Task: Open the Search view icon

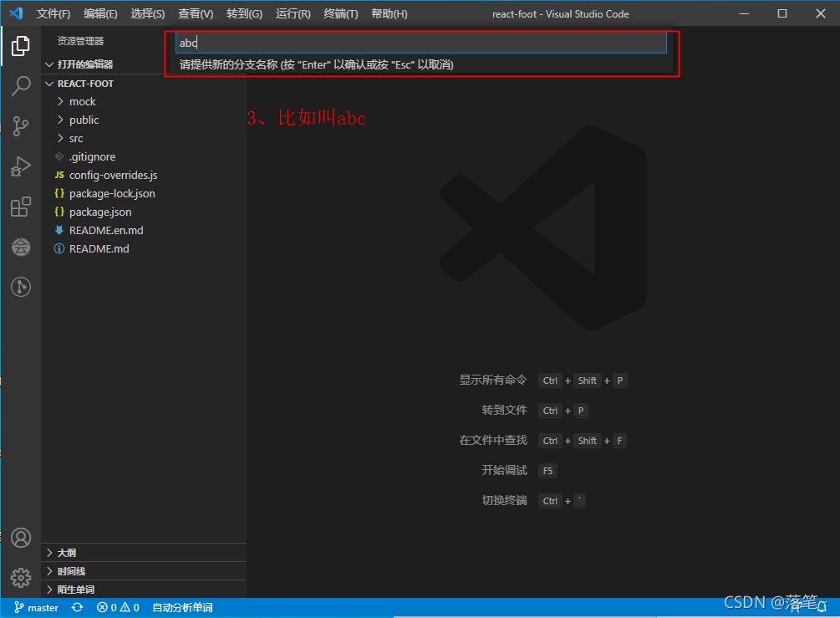Action: tap(20, 86)
